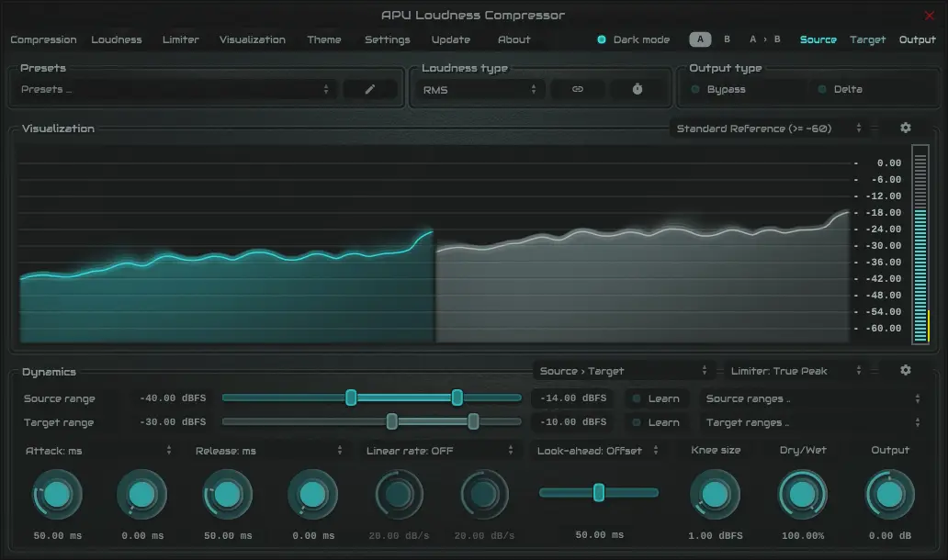Open the Attack: ms unit dropdown
This screenshot has width=948, height=560.
pos(98,451)
